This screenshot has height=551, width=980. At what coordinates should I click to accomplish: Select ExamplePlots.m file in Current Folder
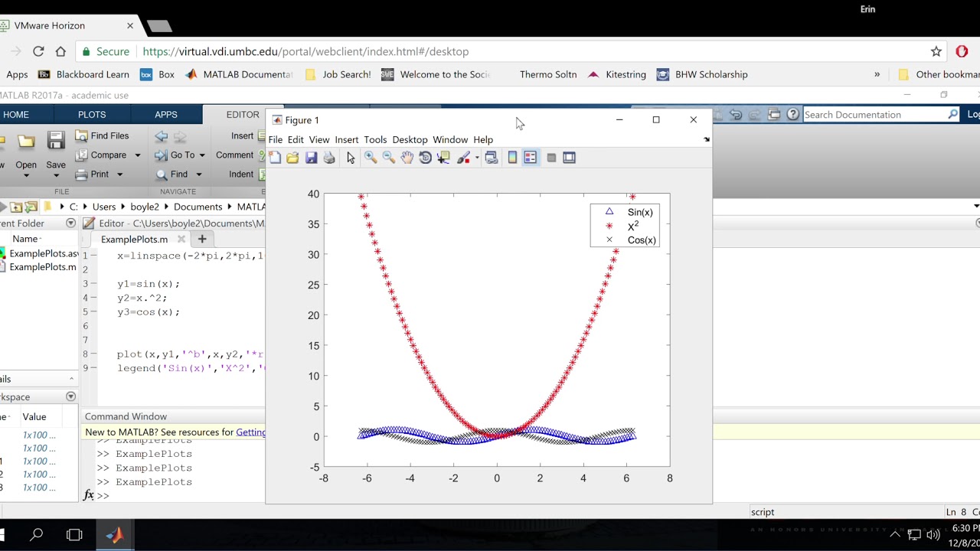coord(40,267)
